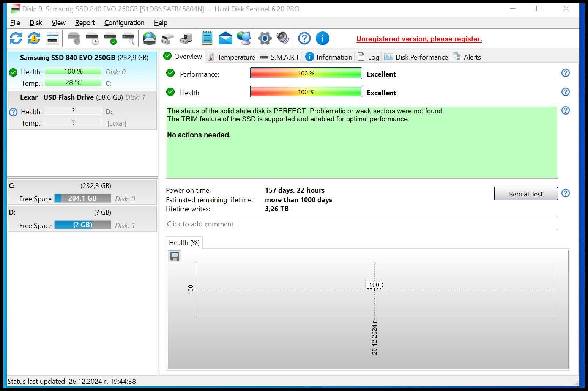The width and height of the screenshot is (588, 391).
Task: Maximize the Hard Disk Sentinel window
Action: click(539, 9)
